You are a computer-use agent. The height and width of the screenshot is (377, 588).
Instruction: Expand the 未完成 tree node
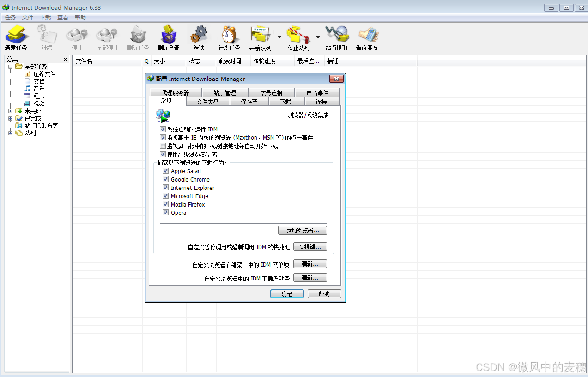tap(11, 111)
